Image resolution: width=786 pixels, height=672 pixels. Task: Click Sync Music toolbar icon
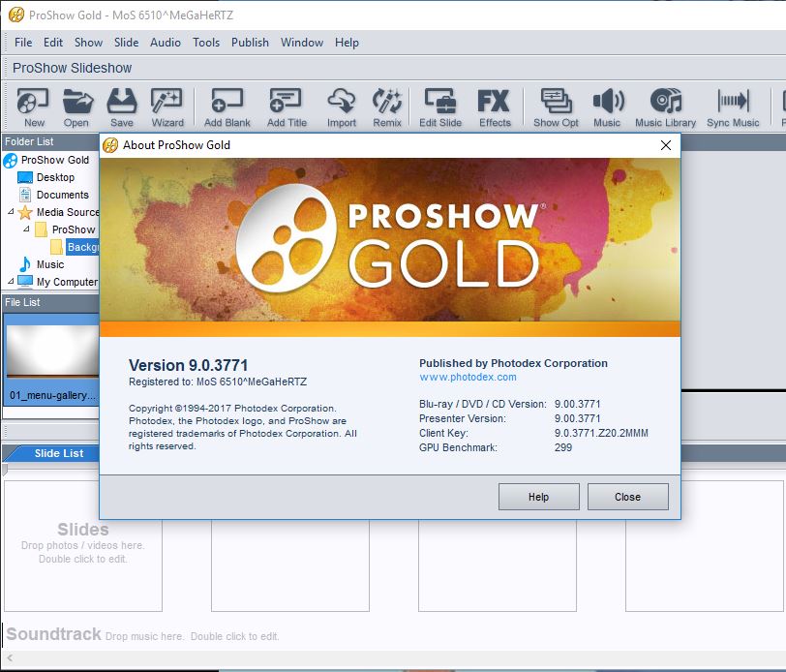coord(733,107)
